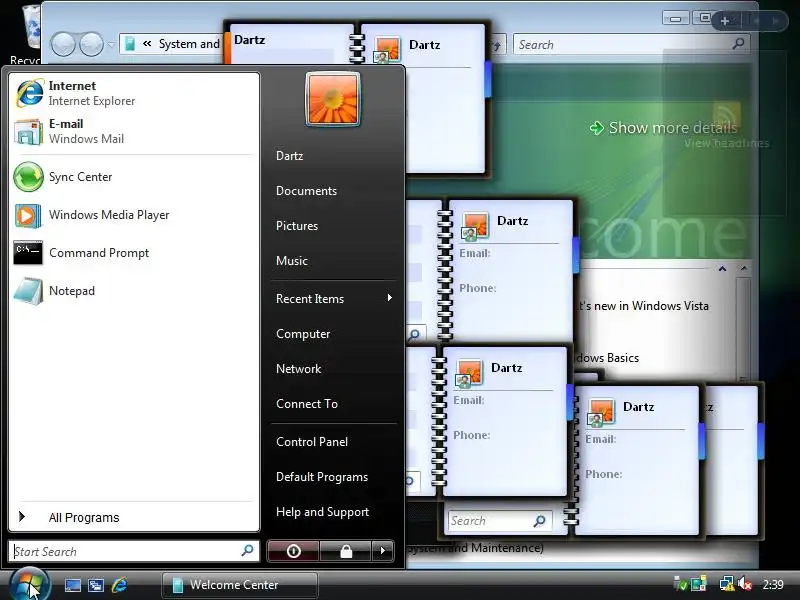Viewport: 800px width, 600px height.
Task: Click Forward button in Welcome Center window
Action: (91, 44)
